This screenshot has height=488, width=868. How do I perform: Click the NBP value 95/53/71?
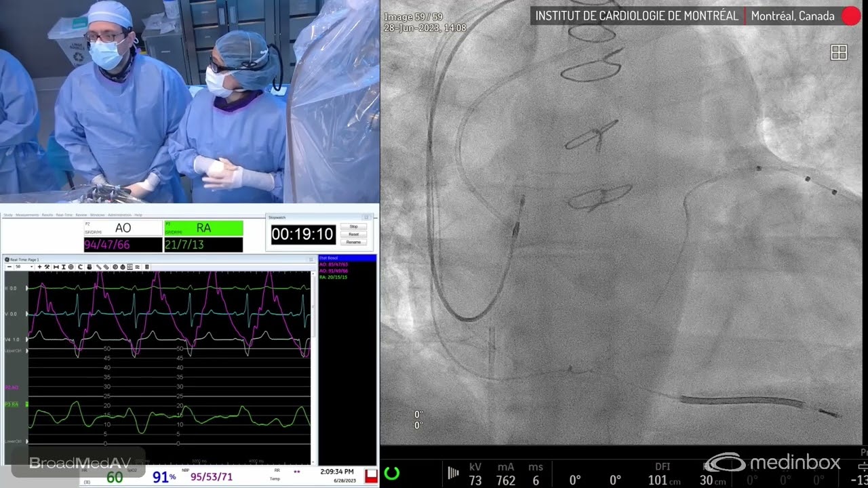pyautogui.click(x=212, y=477)
